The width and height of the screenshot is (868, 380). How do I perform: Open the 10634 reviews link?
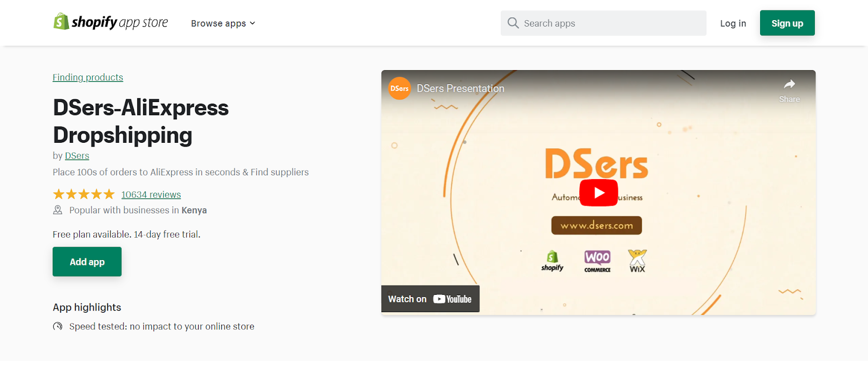point(151,194)
